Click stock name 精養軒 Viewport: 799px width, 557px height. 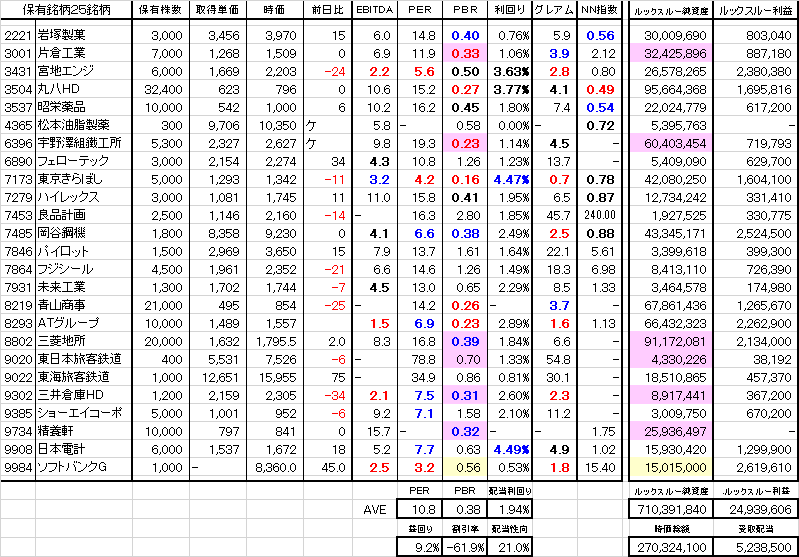coord(56,431)
